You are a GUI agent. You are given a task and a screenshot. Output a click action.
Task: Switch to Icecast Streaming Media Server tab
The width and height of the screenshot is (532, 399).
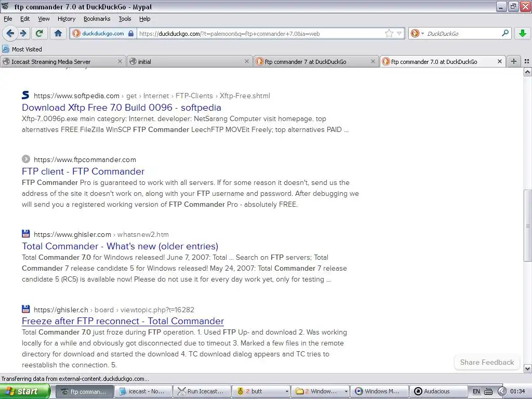63,61
